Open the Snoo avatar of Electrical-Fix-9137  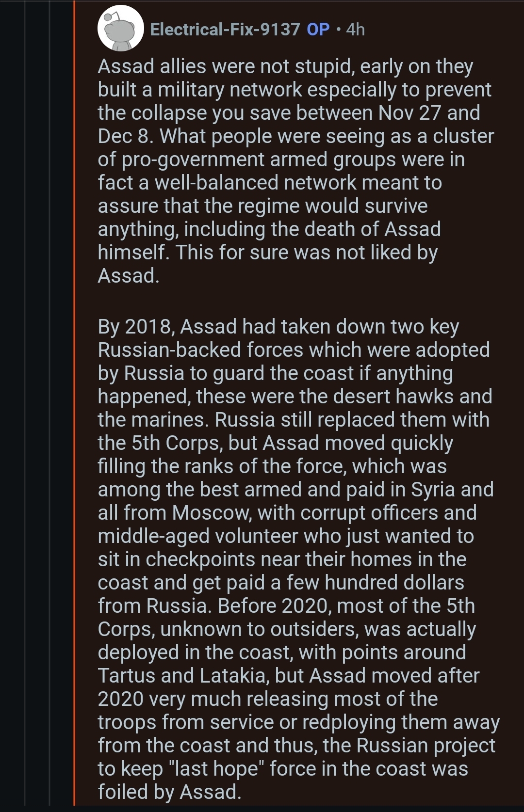coord(121,29)
